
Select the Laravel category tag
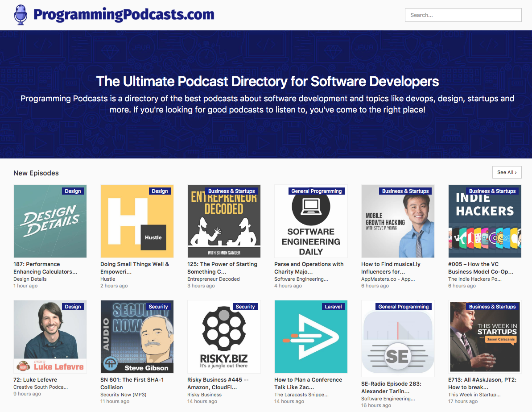click(333, 306)
